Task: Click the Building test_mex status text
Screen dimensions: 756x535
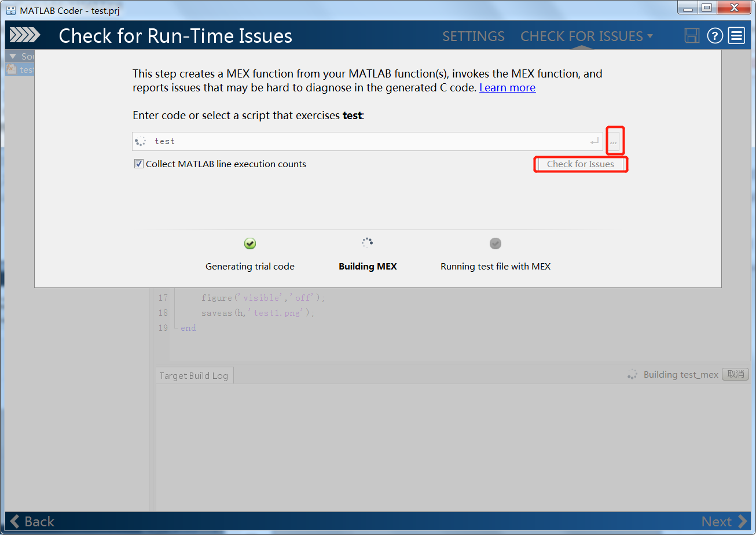Action: pos(681,375)
